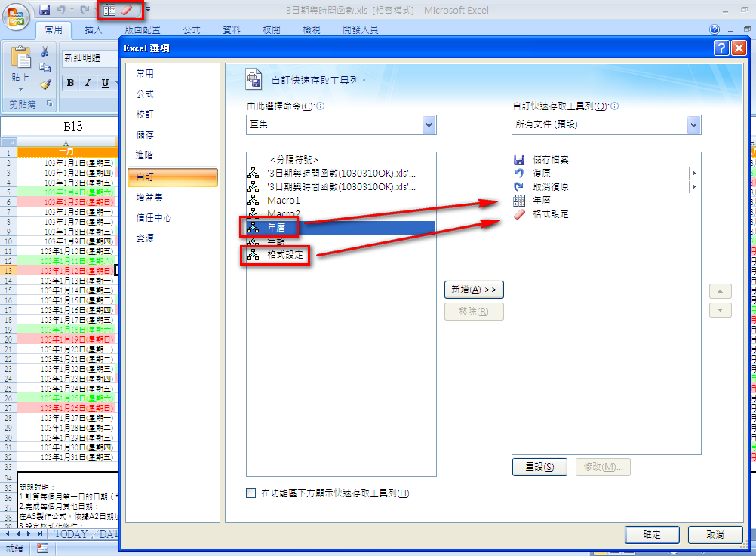The width and height of the screenshot is (756, 556).
Task: Expand 復原 submenu arrow in right list
Action: tap(694, 173)
